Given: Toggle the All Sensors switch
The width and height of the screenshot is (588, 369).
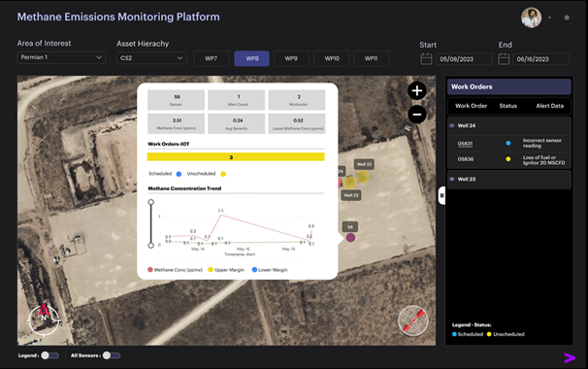Looking at the screenshot, I should (x=112, y=355).
